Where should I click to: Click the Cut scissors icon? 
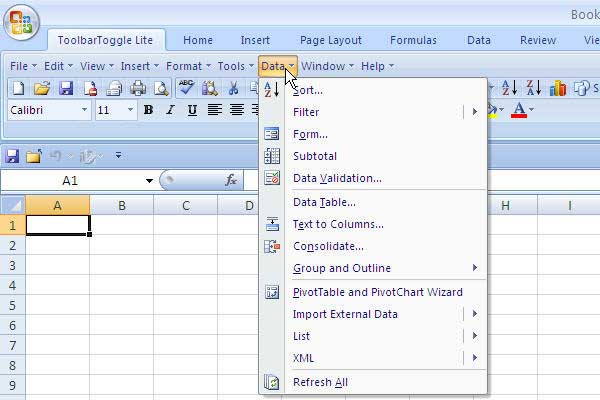(x=233, y=89)
